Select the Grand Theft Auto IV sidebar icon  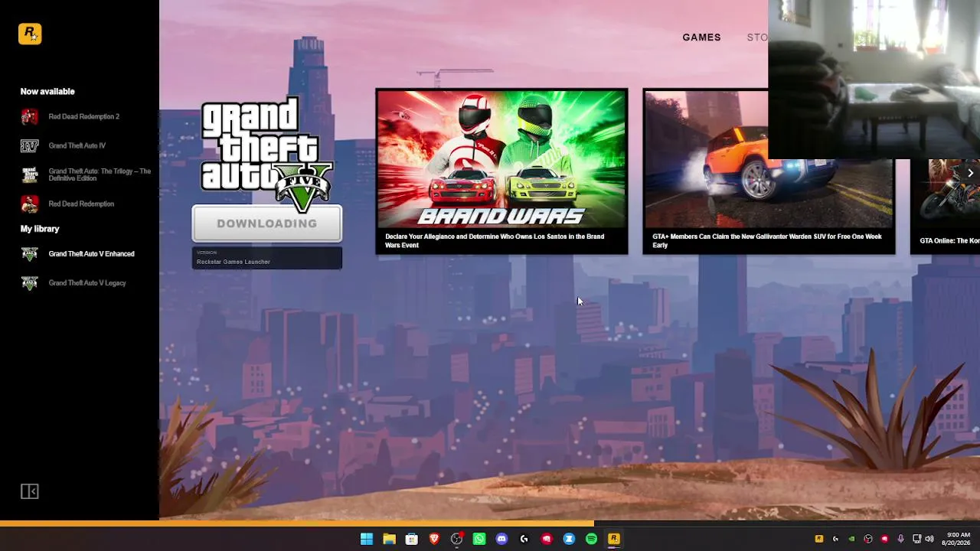pos(29,145)
